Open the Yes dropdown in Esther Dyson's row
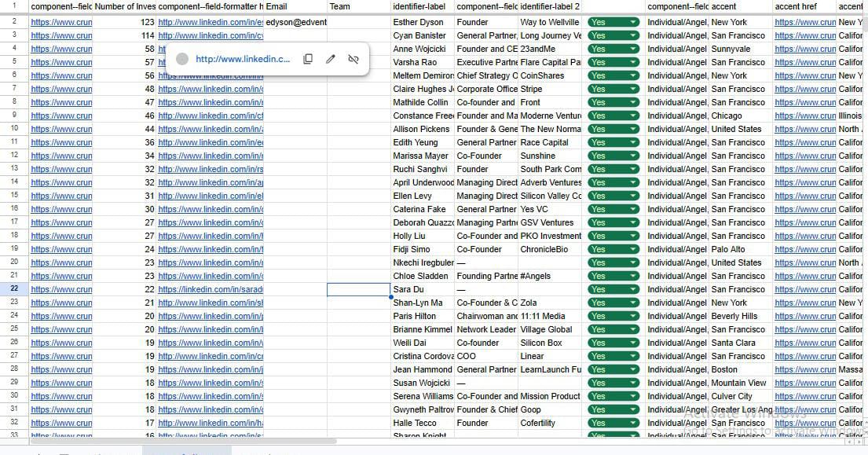The image size is (868, 455). click(613, 22)
